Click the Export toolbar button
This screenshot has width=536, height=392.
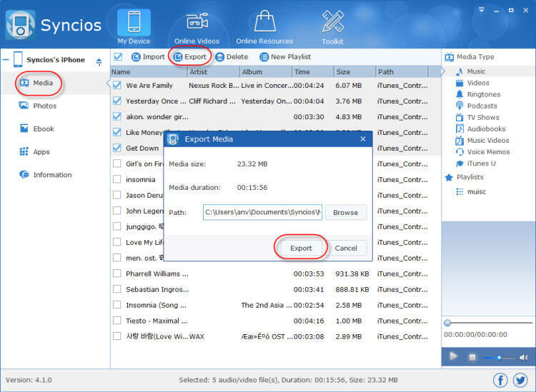pos(189,56)
